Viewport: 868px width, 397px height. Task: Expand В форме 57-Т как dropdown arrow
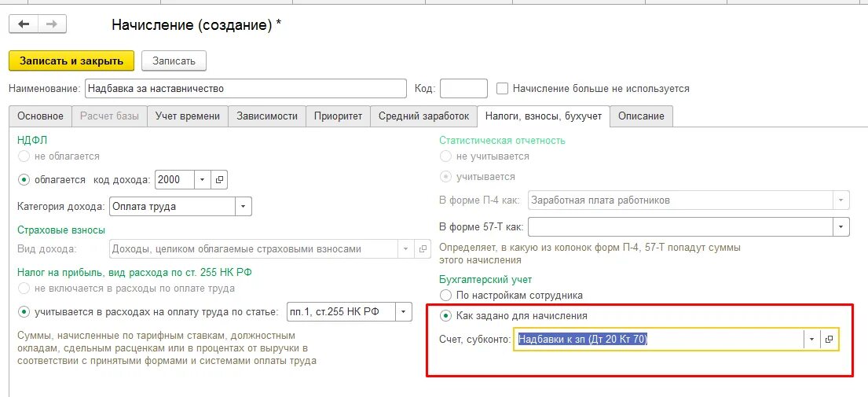click(841, 226)
